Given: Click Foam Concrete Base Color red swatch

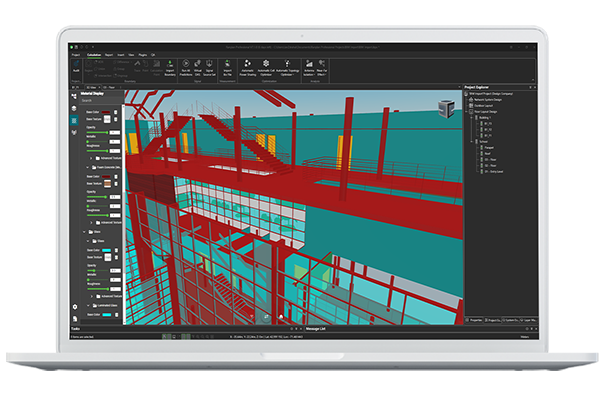Looking at the screenshot, I should coord(106,176).
